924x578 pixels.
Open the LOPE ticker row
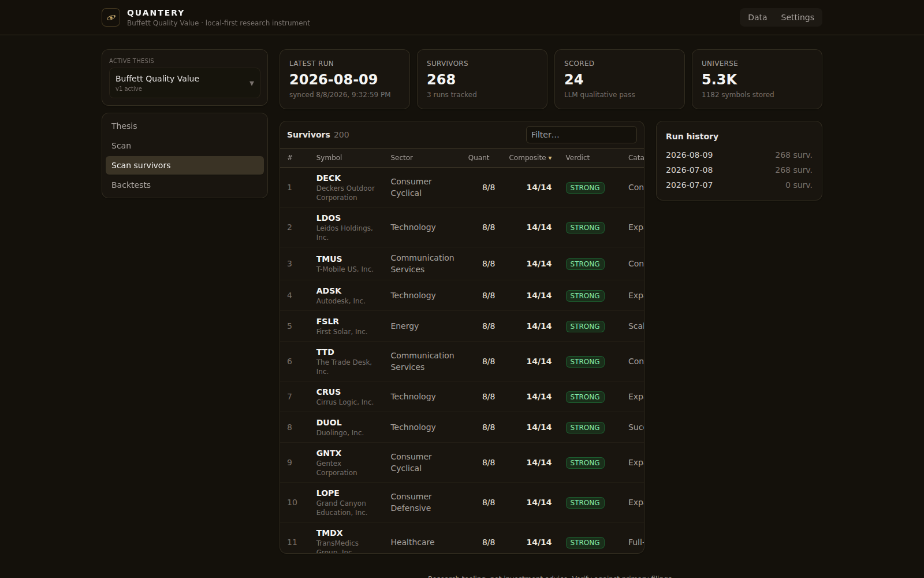click(x=461, y=502)
